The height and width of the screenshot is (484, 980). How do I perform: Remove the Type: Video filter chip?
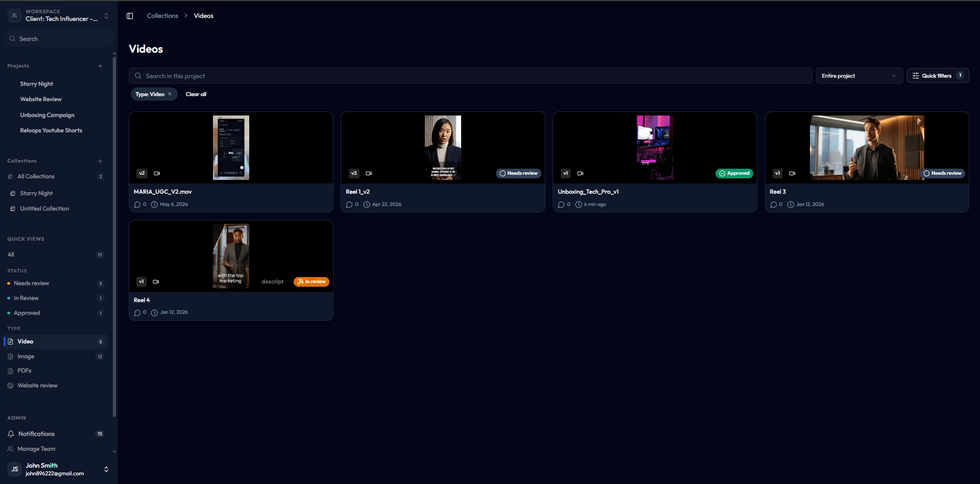click(170, 94)
